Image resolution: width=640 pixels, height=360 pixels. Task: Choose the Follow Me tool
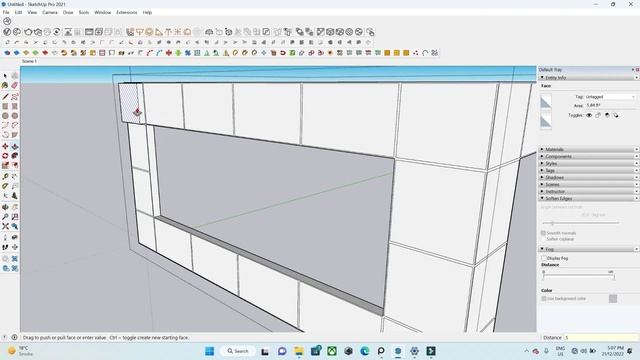(15, 156)
